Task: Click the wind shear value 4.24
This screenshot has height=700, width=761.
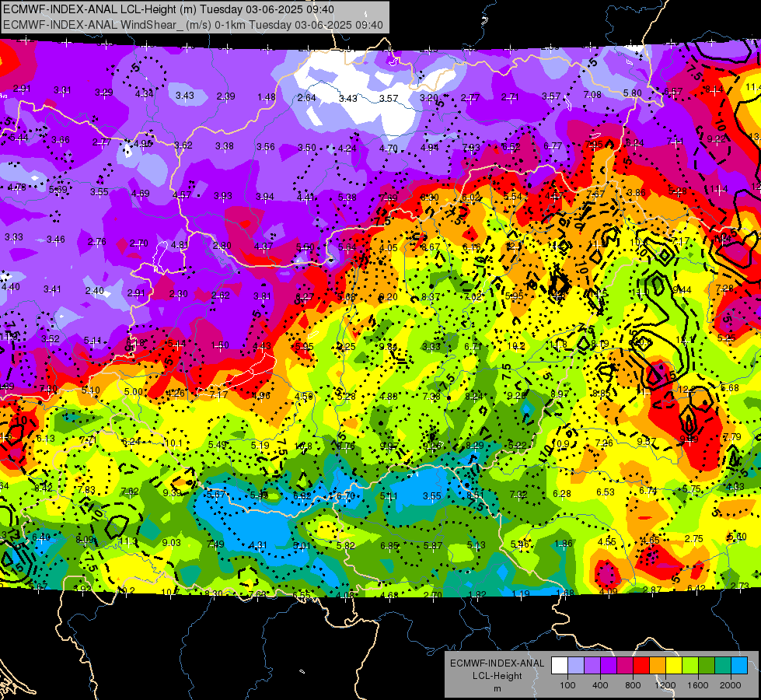Action: tap(347, 148)
